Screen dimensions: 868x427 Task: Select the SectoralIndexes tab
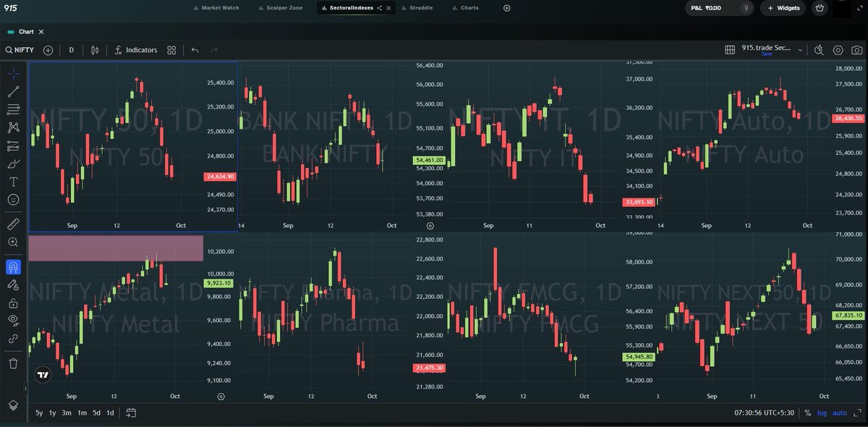click(x=352, y=8)
